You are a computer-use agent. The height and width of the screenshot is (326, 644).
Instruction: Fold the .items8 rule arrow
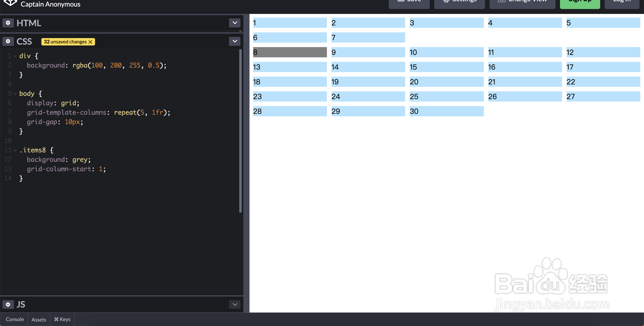pyautogui.click(x=15, y=151)
